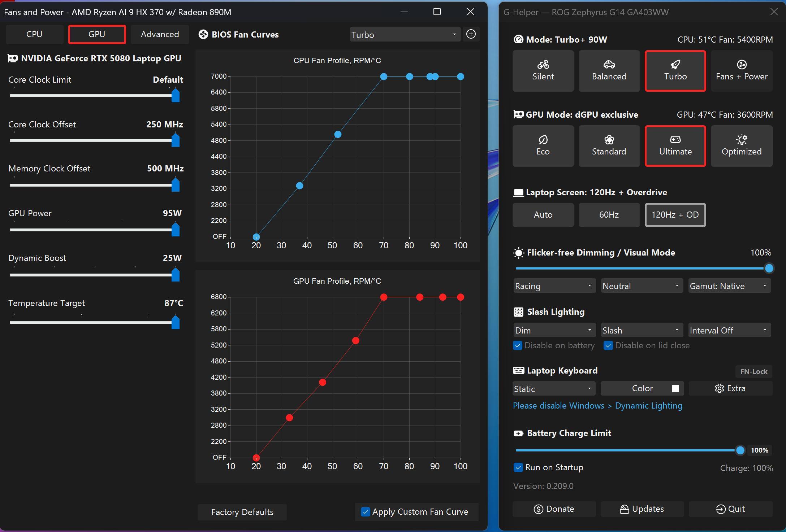The height and width of the screenshot is (532, 786).
Task: Select Balanced mode car icon
Action: [609, 65]
